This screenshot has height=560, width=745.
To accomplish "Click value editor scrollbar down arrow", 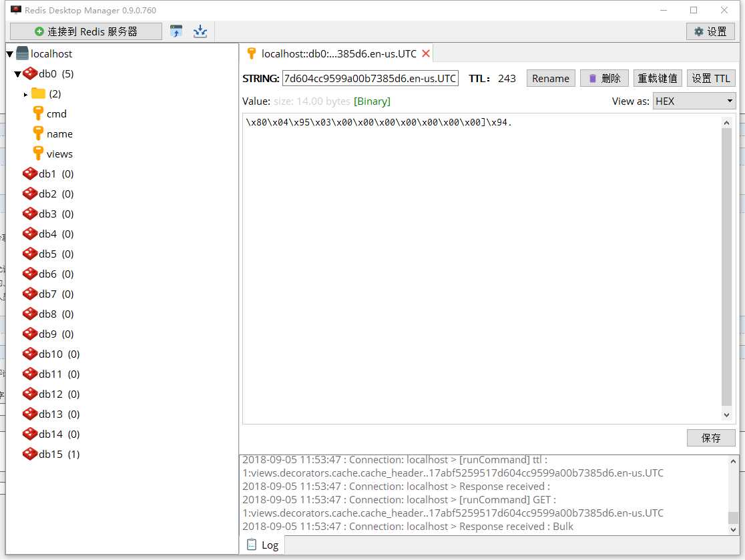I will [x=726, y=415].
